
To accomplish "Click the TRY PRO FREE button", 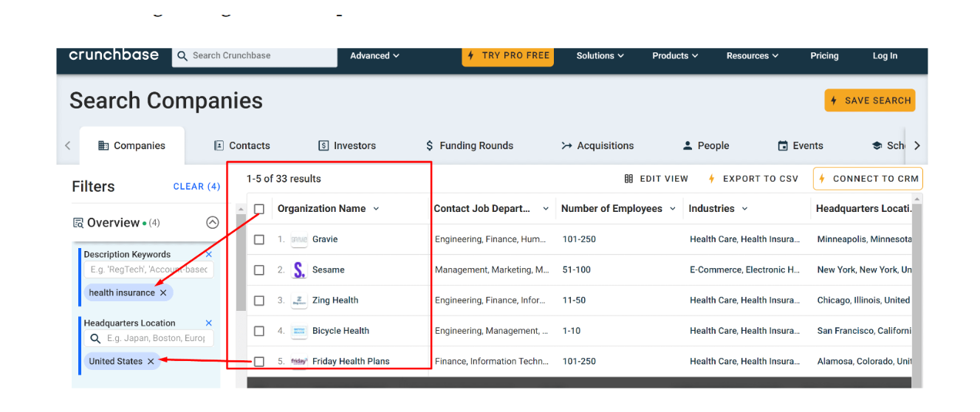I will tap(507, 56).
